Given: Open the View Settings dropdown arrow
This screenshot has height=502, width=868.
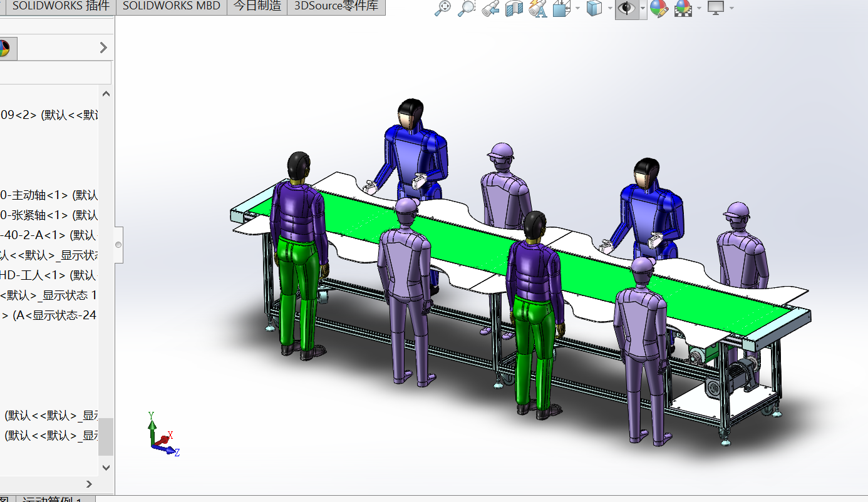Looking at the screenshot, I should click(731, 9).
